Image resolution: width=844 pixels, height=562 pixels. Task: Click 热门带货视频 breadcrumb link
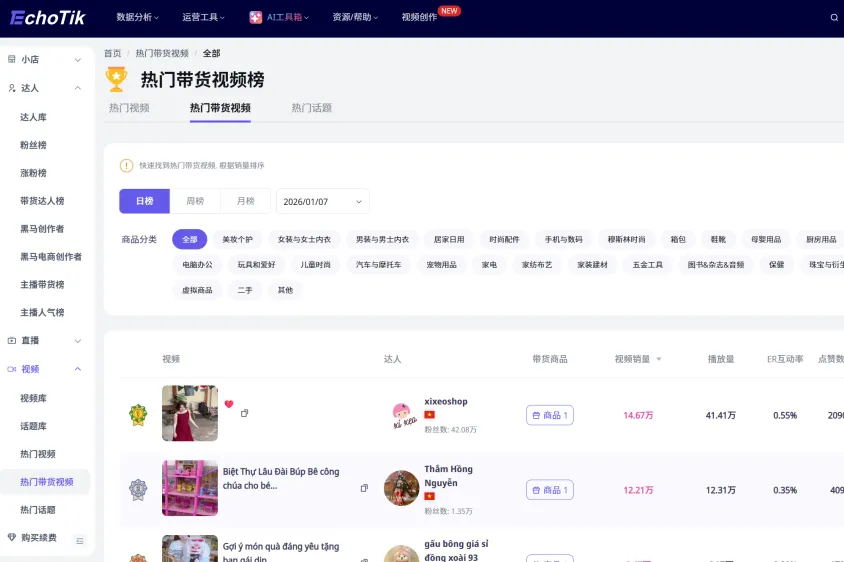[162, 53]
